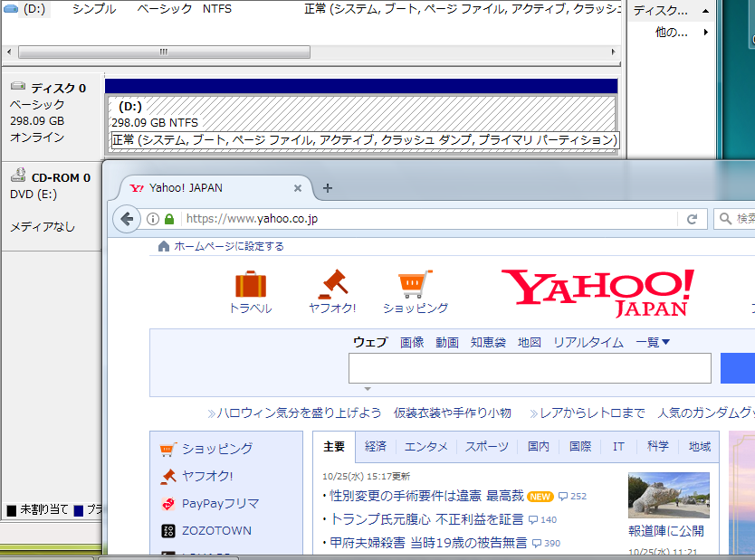
Task: Click right scroll arrow in Disk Management
Action: click(613, 52)
